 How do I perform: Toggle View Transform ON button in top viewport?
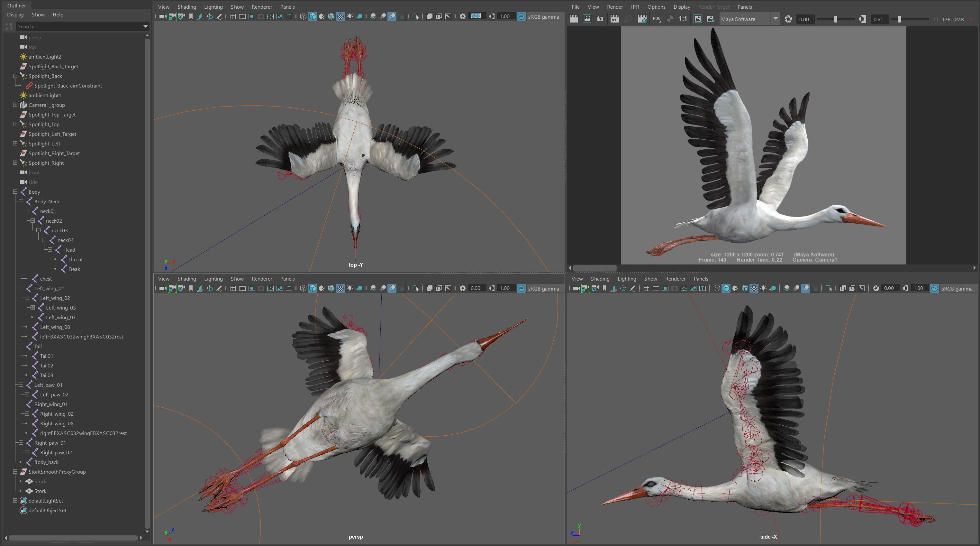click(521, 16)
